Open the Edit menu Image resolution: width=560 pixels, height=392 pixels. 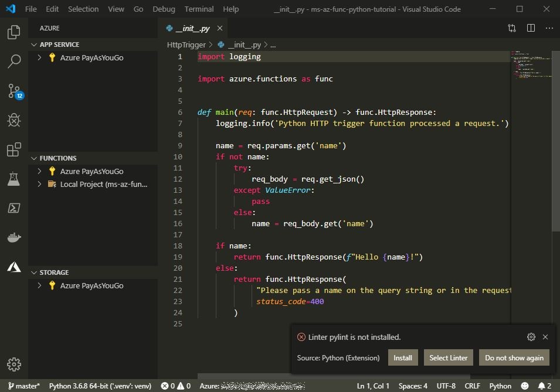(x=52, y=9)
